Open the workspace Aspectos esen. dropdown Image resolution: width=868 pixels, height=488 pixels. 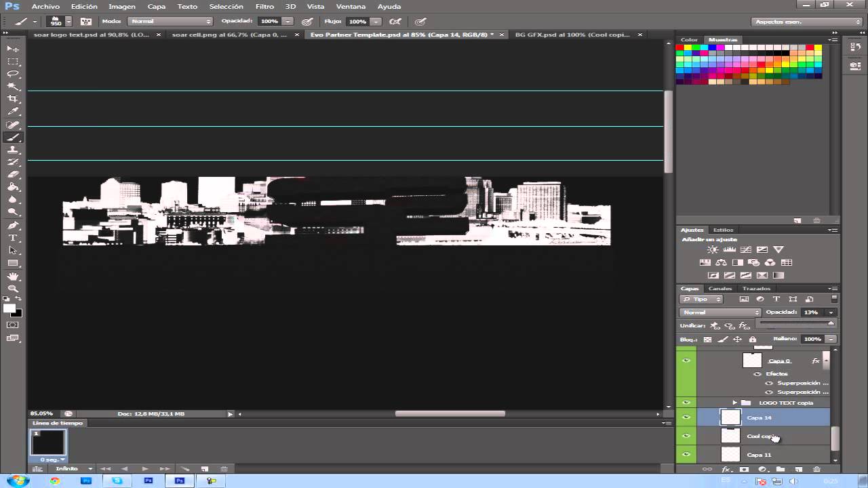click(806, 22)
